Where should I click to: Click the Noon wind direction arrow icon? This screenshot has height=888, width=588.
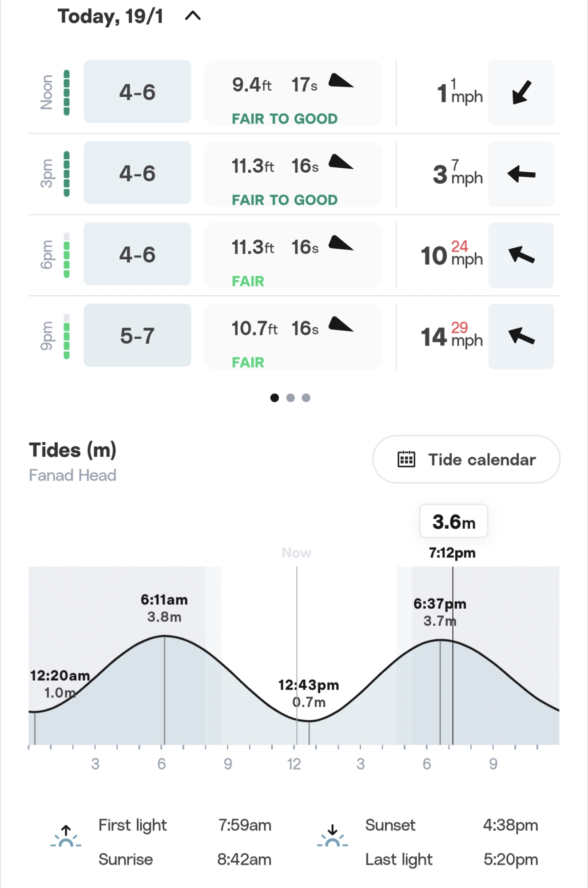point(521,92)
